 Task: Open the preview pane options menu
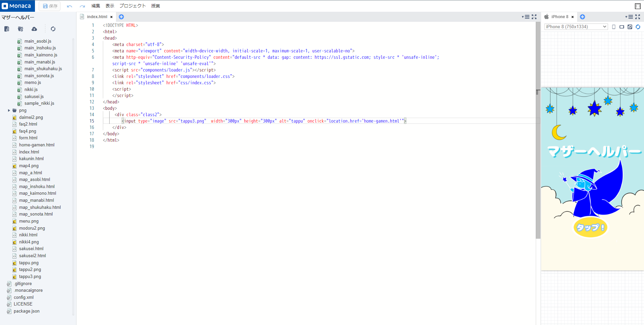[629, 17]
